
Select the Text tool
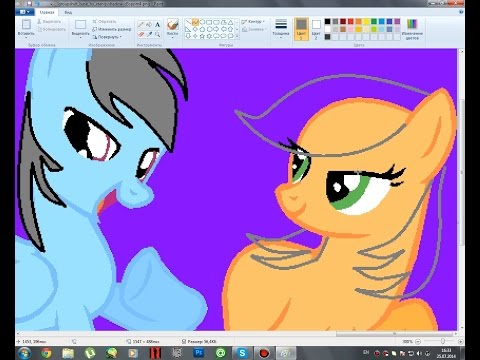[157, 25]
